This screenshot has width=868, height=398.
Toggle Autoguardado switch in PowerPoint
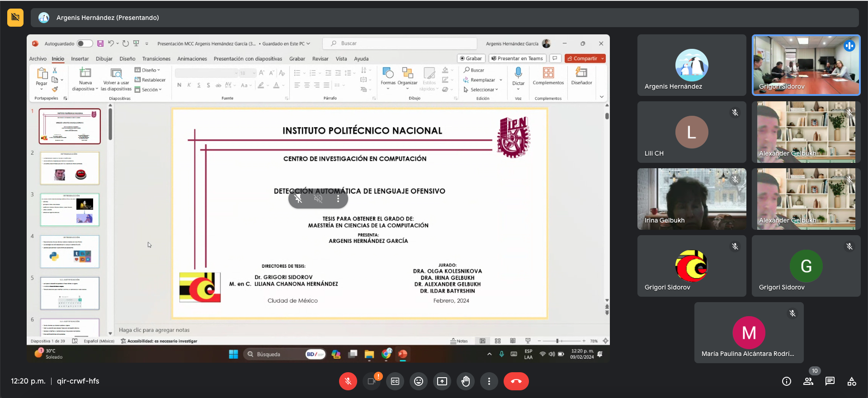(85, 43)
